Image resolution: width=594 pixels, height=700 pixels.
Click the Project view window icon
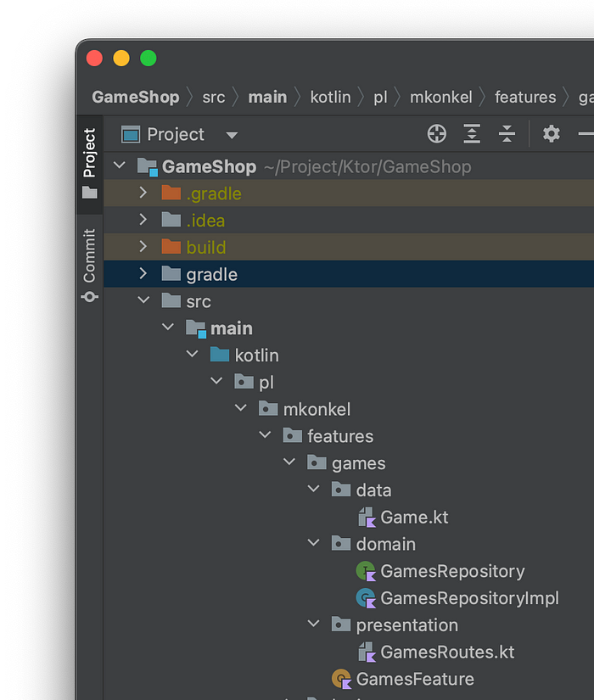click(131, 134)
